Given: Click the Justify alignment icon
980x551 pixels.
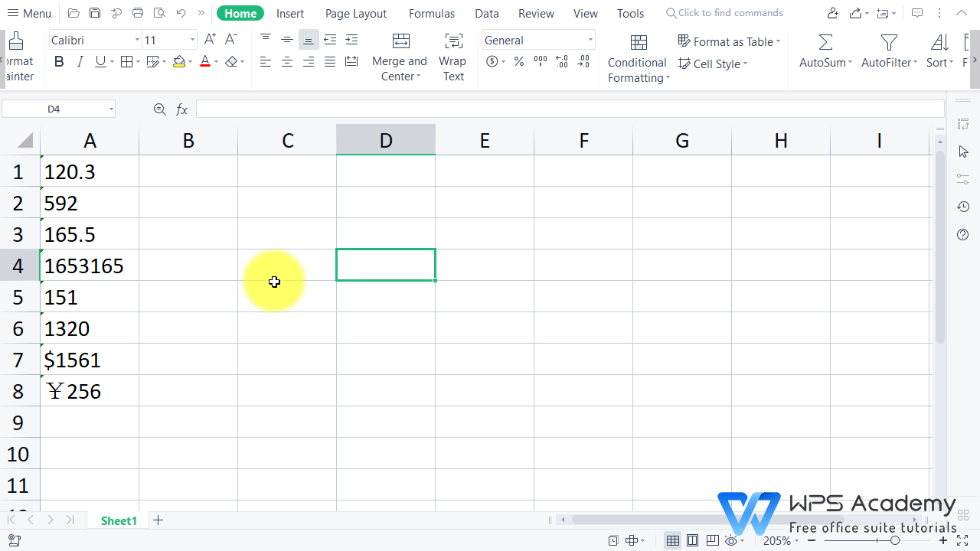Looking at the screenshot, I should [x=330, y=62].
